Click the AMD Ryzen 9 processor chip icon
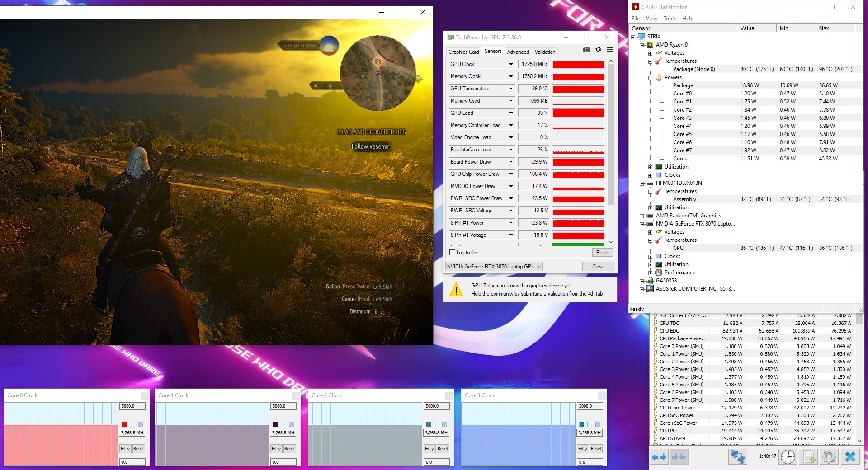Image resolution: width=868 pixels, height=470 pixels. [x=650, y=45]
